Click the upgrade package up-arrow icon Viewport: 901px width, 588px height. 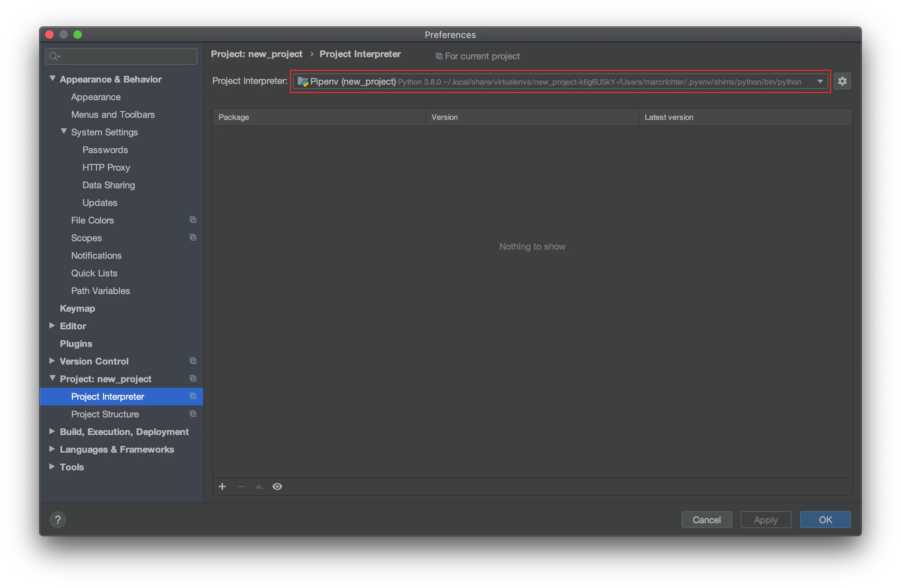click(259, 486)
